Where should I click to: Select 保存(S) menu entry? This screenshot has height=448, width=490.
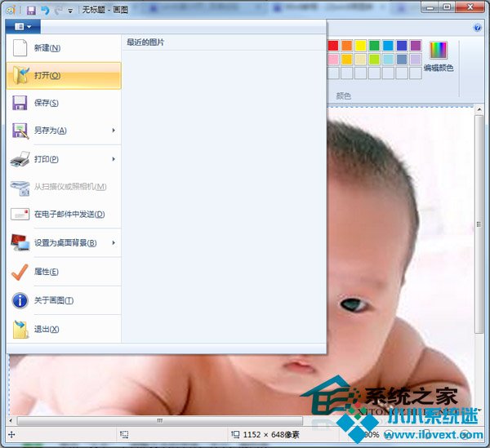(64, 103)
